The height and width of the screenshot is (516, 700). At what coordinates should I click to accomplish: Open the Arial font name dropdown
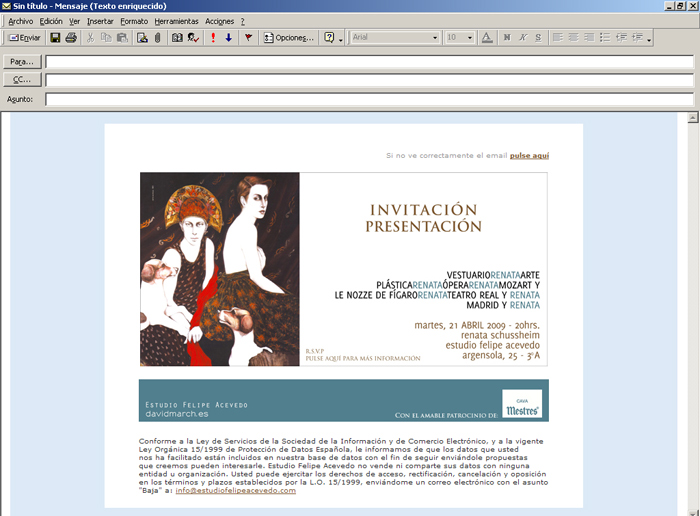[435, 38]
